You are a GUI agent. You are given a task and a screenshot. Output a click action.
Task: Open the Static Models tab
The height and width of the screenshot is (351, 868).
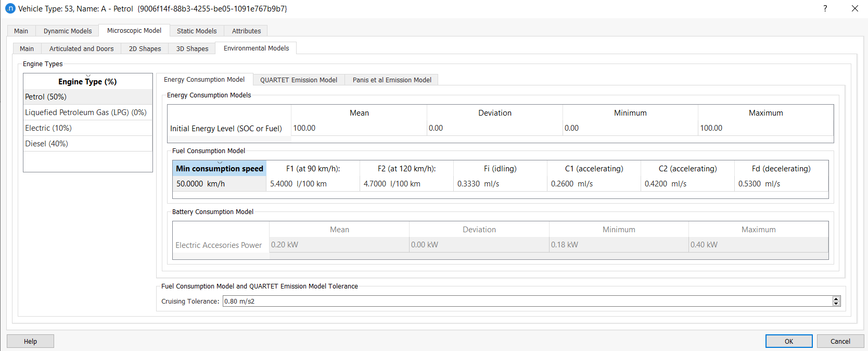tap(197, 31)
